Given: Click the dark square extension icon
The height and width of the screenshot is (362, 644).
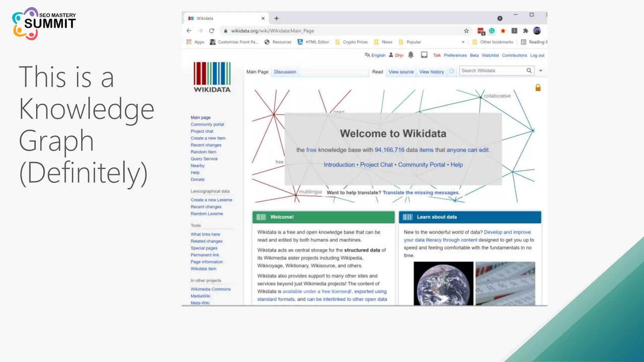Looking at the screenshot, I should pyautogui.click(x=514, y=31).
